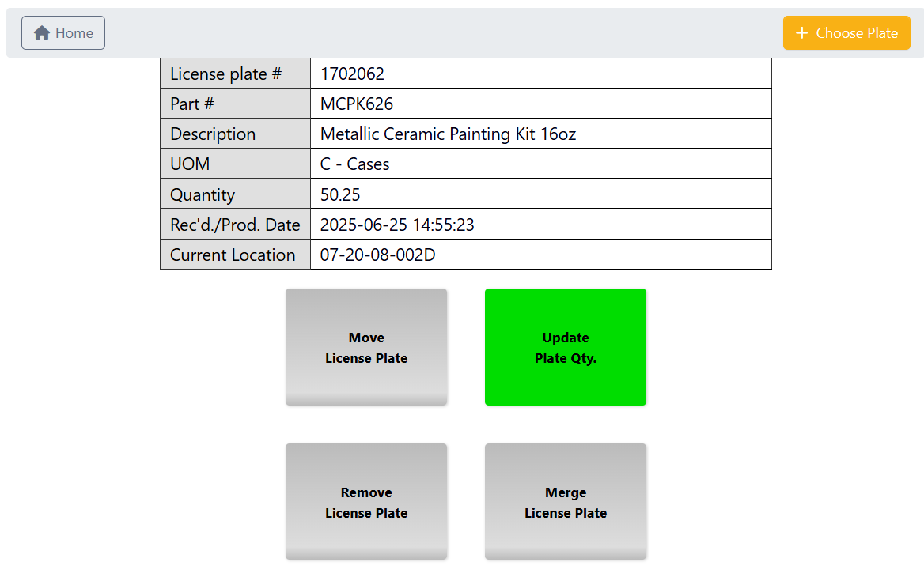924x566 pixels.
Task: Click the green Update Plate Qty. button
Action: point(565,347)
